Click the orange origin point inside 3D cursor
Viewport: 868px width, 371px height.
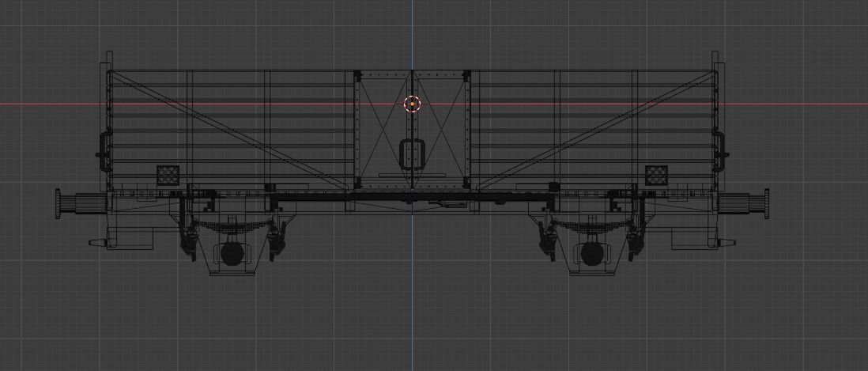[x=413, y=104]
